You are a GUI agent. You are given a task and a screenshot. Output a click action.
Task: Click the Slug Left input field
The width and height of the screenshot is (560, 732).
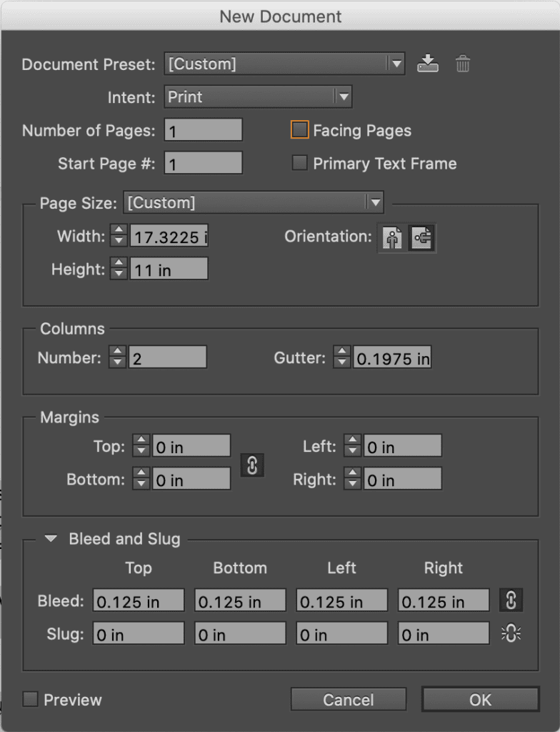click(x=341, y=633)
